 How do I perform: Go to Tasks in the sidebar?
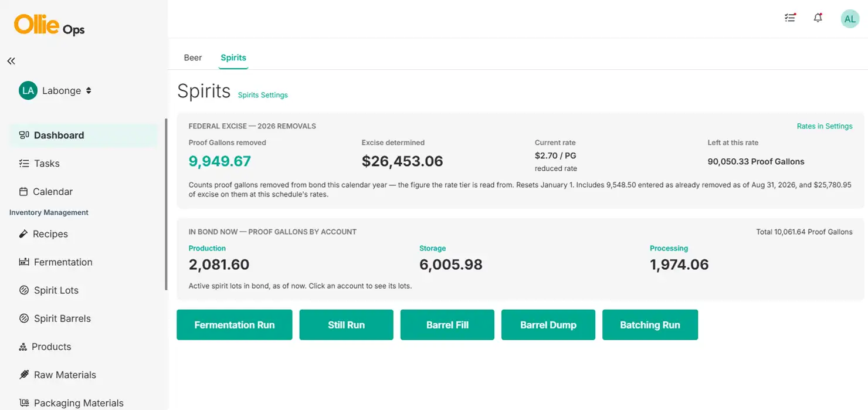pyautogui.click(x=83, y=164)
